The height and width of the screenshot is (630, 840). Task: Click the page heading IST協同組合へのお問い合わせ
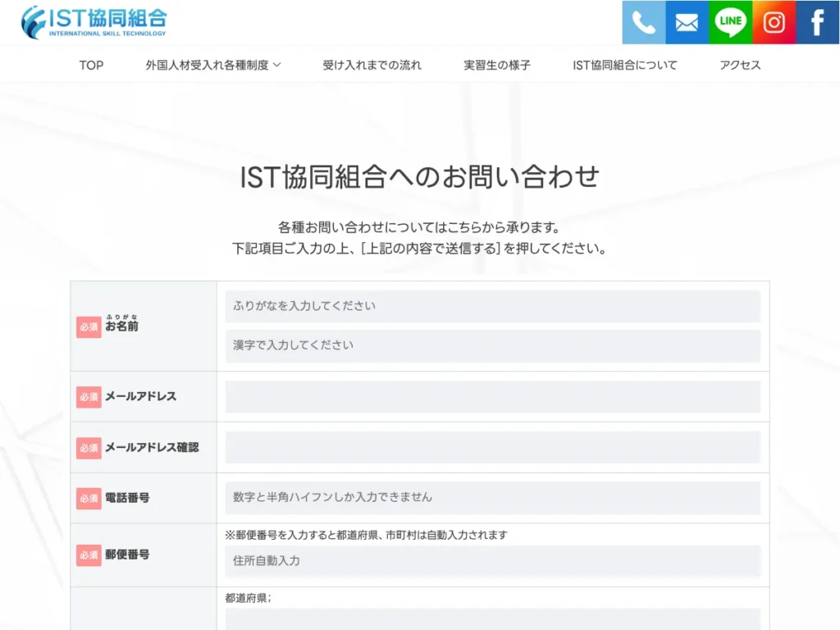point(419,177)
